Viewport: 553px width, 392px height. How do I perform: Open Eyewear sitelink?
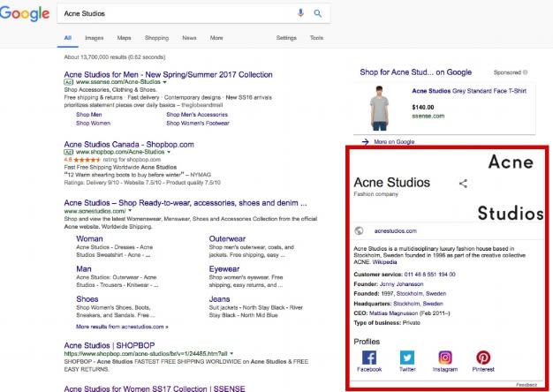[x=224, y=269]
